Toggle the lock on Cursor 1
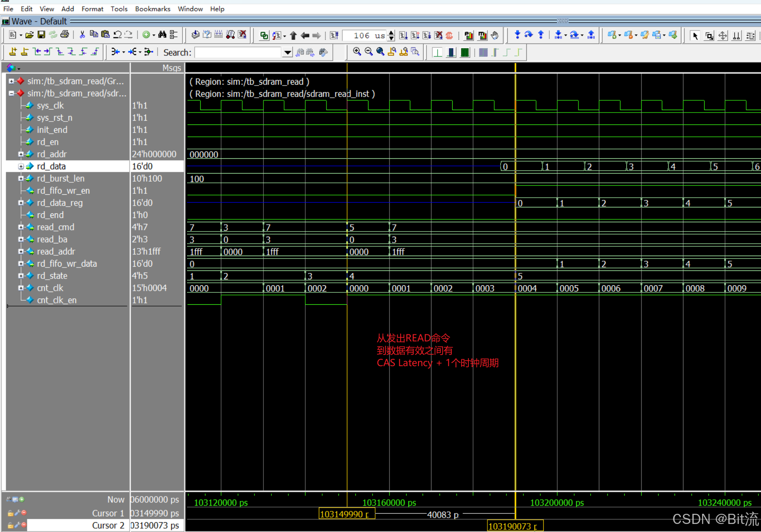761x532 pixels. pyautogui.click(x=11, y=513)
